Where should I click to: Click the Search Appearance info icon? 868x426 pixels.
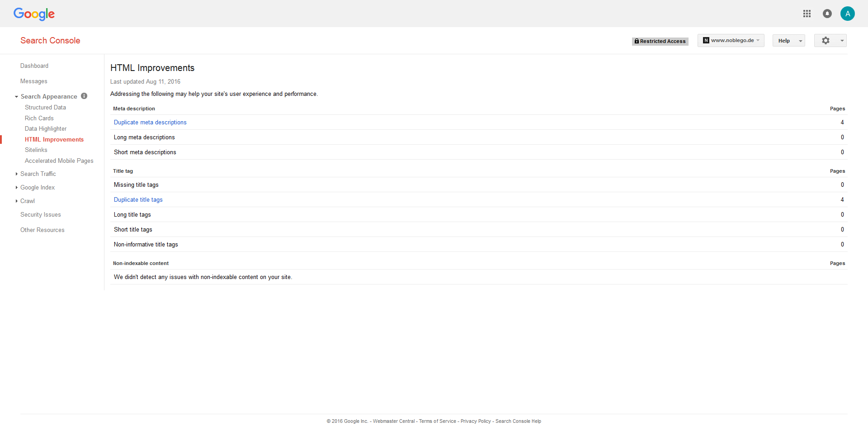pyautogui.click(x=84, y=96)
